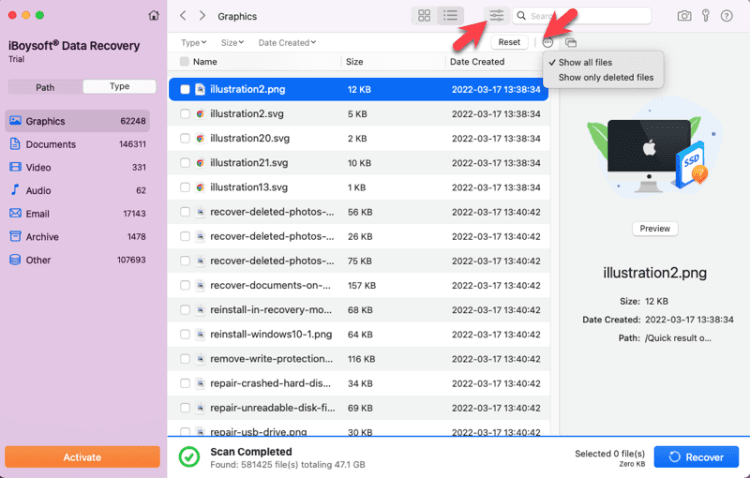The image size is (750, 478).
Task: Click the file icon of illustration2.svg
Action: [x=200, y=114]
